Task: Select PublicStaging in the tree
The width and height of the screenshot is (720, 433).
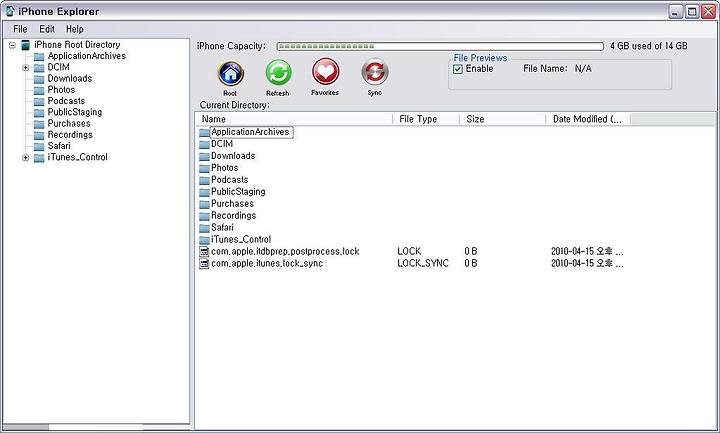Action: click(x=75, y=112)
